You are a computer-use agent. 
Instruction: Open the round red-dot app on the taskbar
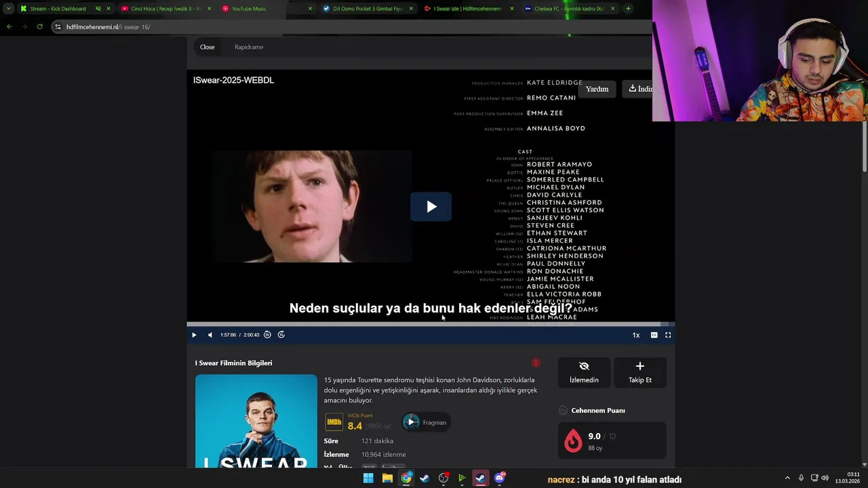pyautogui.click(x=443, y=478)
